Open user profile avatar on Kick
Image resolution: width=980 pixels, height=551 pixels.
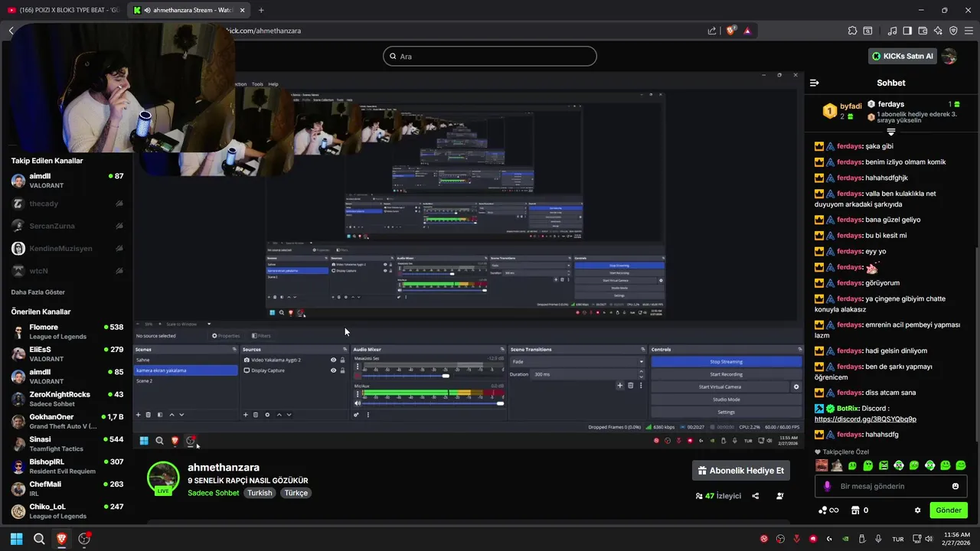[x=949, y=56]
